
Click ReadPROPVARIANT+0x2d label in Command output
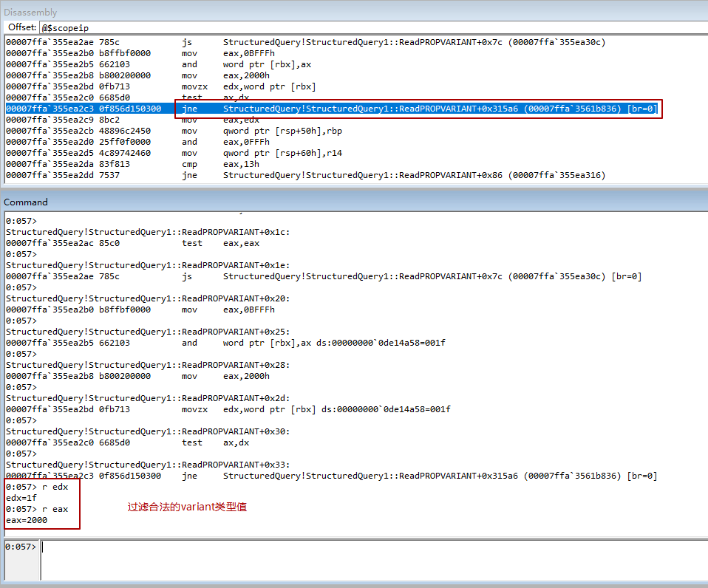(x=148, y=398)
